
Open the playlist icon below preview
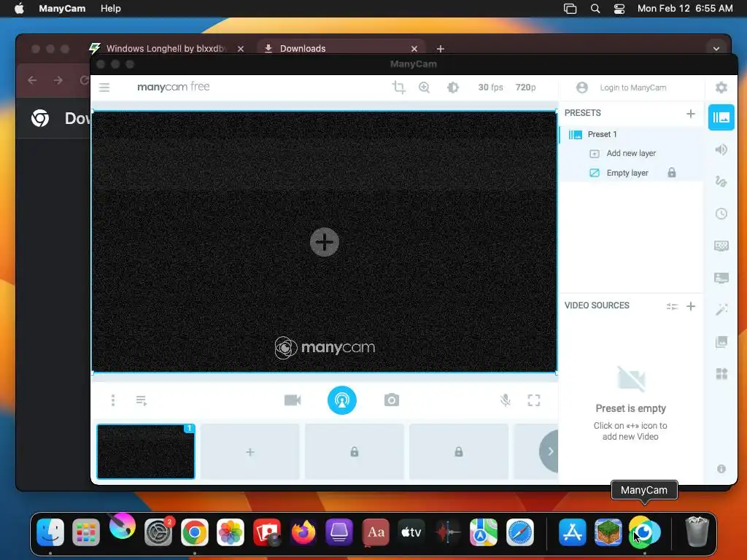pos(142,400)
